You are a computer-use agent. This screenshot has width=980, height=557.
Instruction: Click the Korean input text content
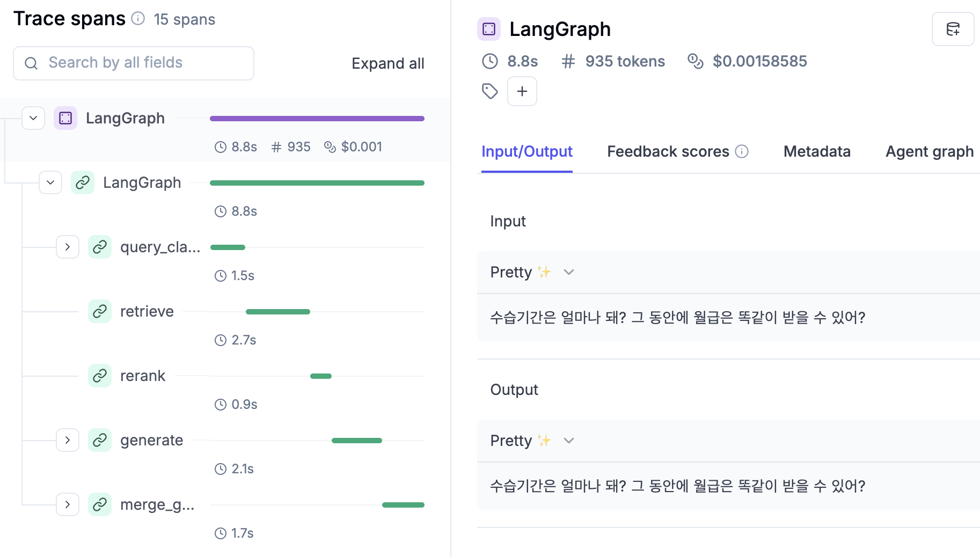(x=677, y=317)
